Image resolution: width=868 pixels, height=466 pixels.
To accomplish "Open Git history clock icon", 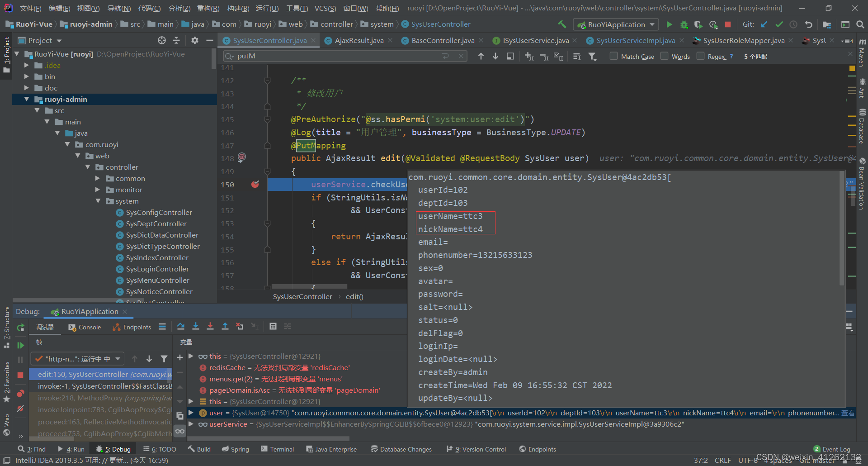I will 793,24.
